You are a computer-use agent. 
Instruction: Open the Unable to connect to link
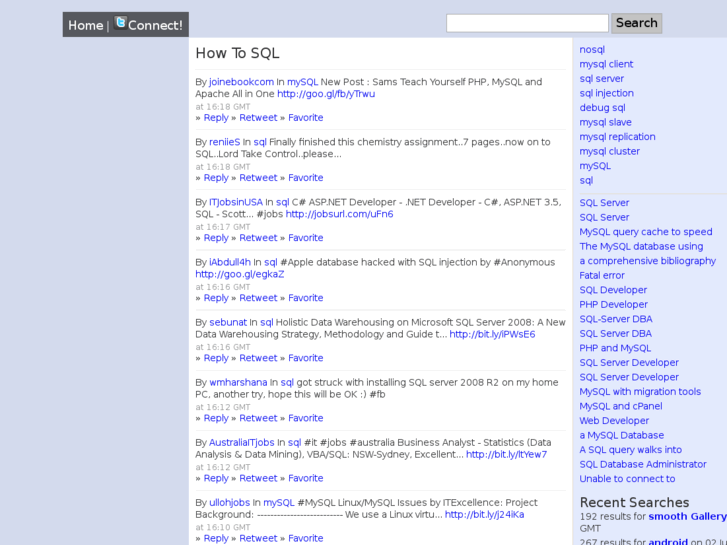[627, 479]
